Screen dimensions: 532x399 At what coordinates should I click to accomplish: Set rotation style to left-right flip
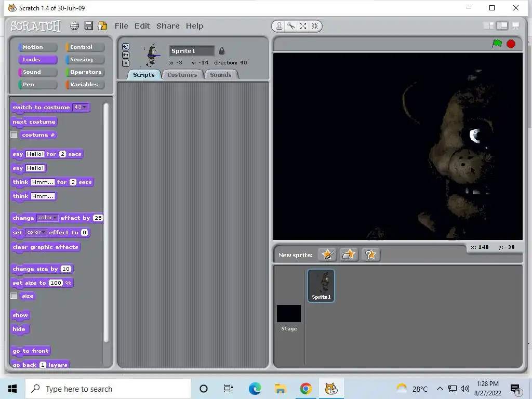[126, 55]
